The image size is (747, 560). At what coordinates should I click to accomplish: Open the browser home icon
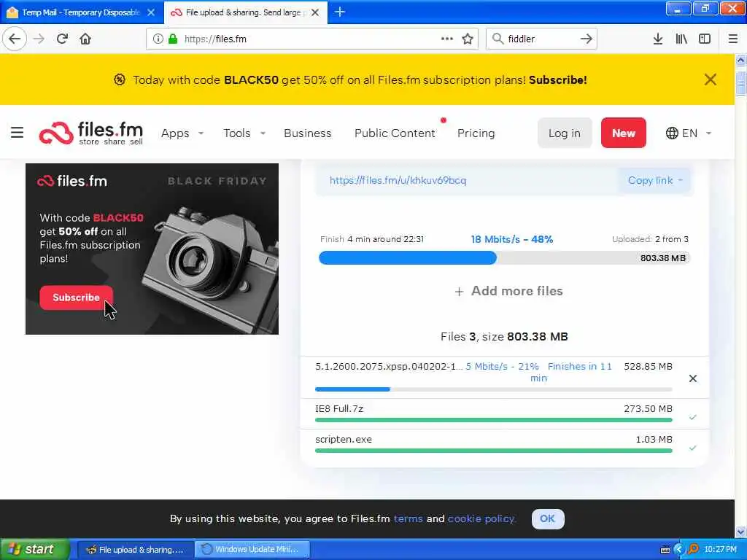pos(85,39)
